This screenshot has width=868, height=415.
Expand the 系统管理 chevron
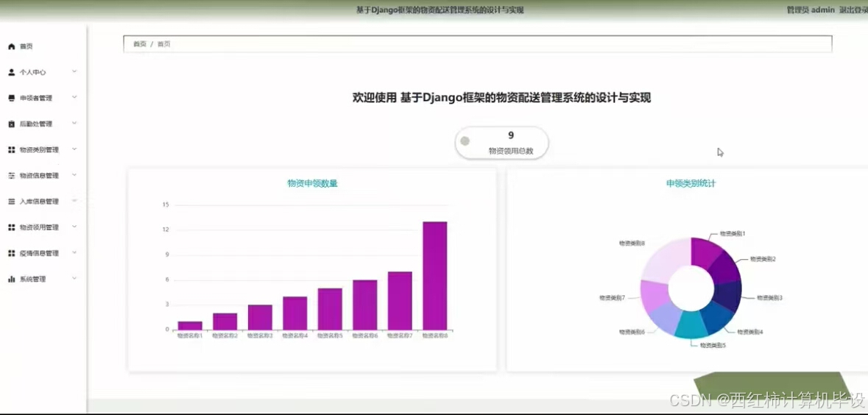(x=74, y=278)
